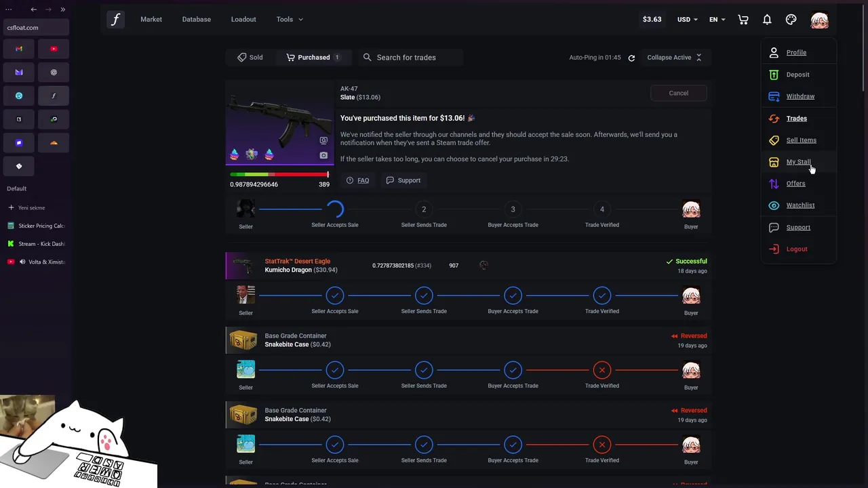Open the notifications bell
Screen dimensions: 868x488
[767, 20]
